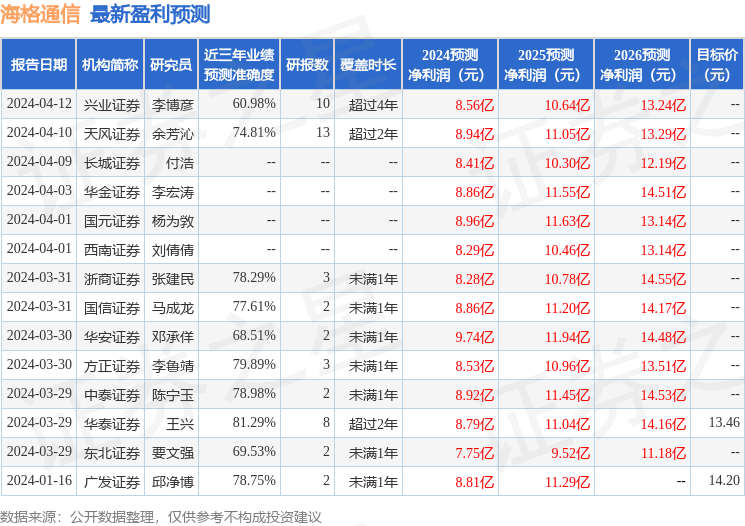Select the 国信证券 institution cell
Screen dimensions: 745x526
(x=112, y=308)
